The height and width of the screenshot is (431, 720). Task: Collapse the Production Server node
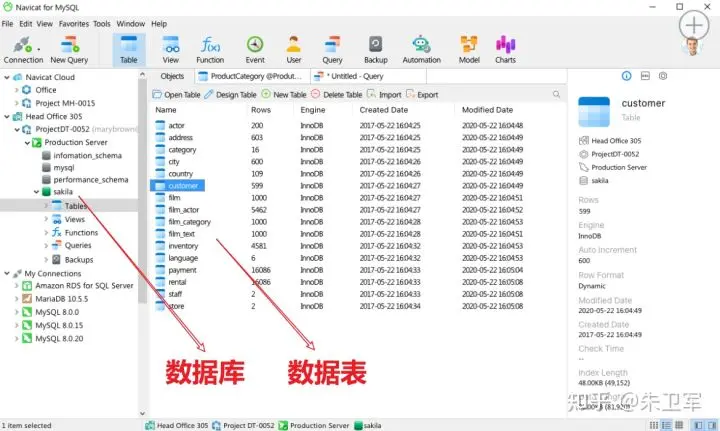point(27,143)
